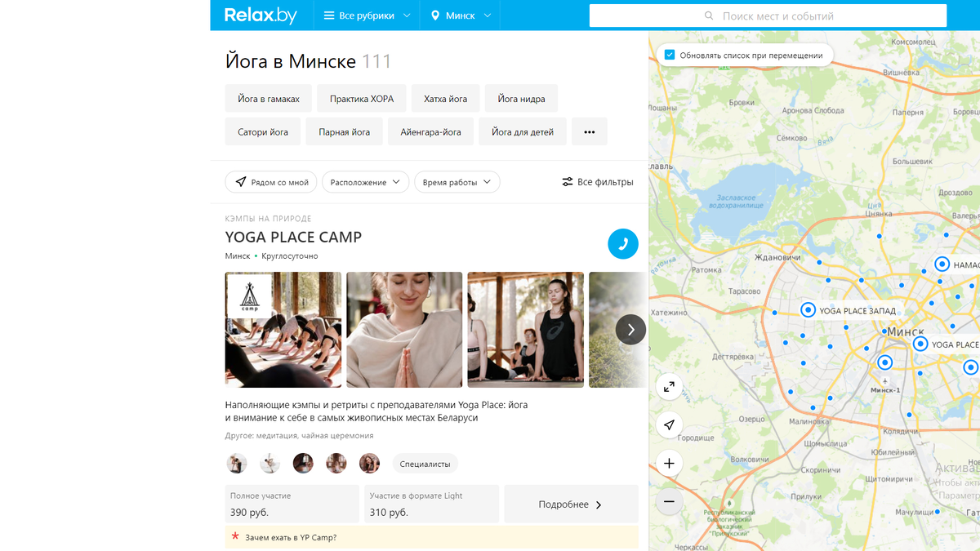Image resolution: width=980 pixels, height=551 pixels.
Task: Click the navigation arrow in Рядом со мной
Action: [x=241, y=182]
